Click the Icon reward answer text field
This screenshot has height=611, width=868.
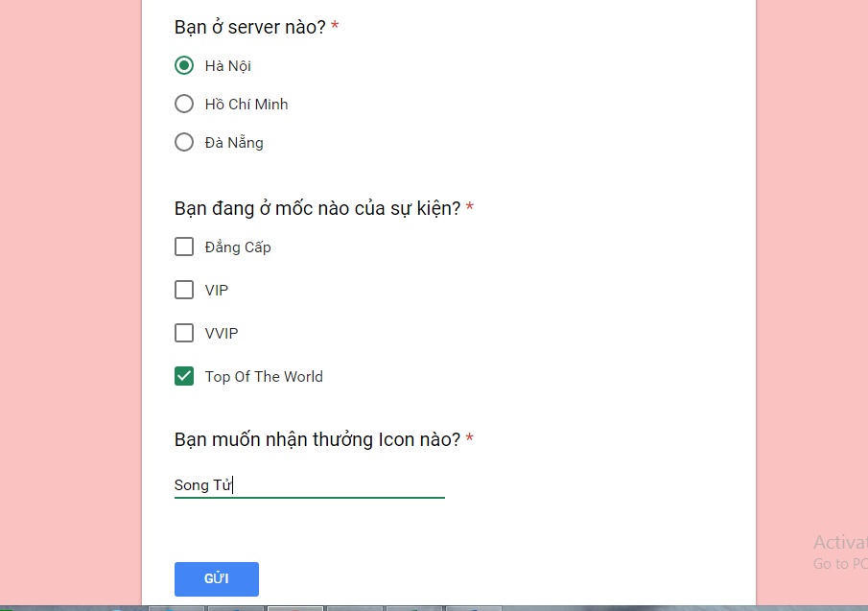(310, 484)
